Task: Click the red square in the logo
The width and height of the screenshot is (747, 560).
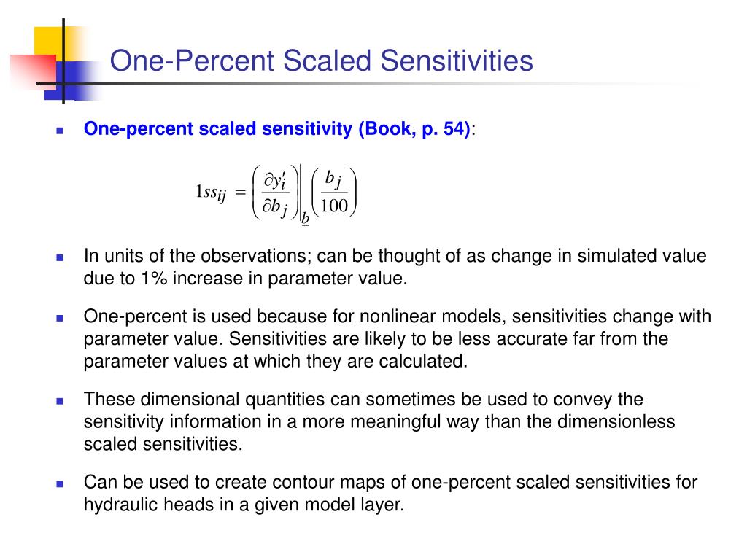Action: click(x=34, y=71)
